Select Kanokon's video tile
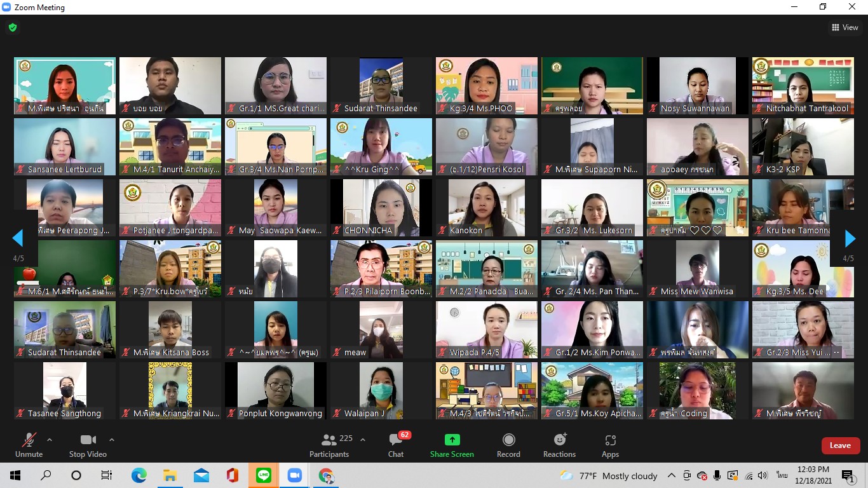 487,208
